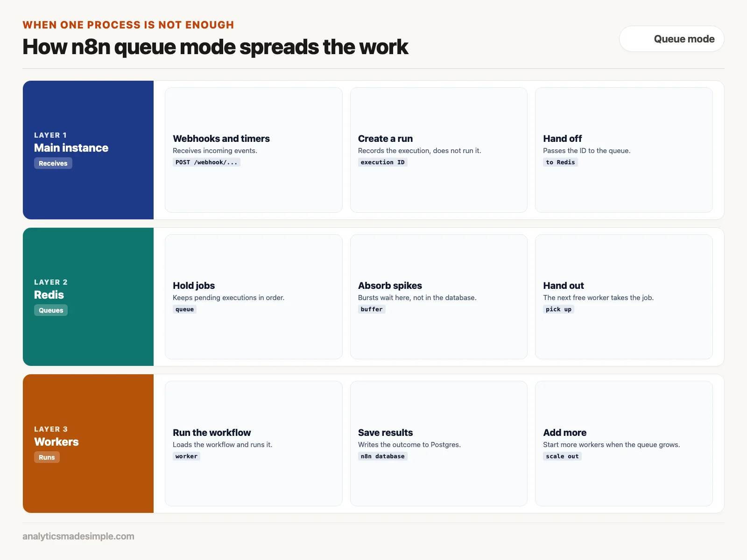Select the Absorb spikes card title

(390, 286)
